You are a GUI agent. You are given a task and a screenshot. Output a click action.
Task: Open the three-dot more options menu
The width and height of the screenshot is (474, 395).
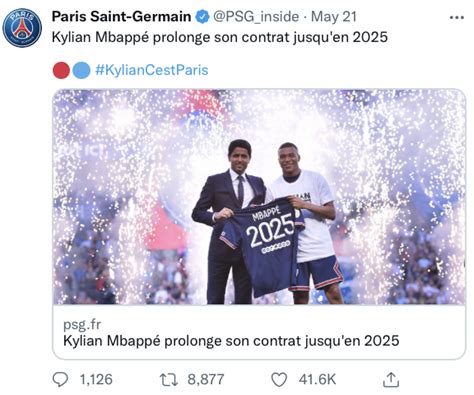coord(456,17)
